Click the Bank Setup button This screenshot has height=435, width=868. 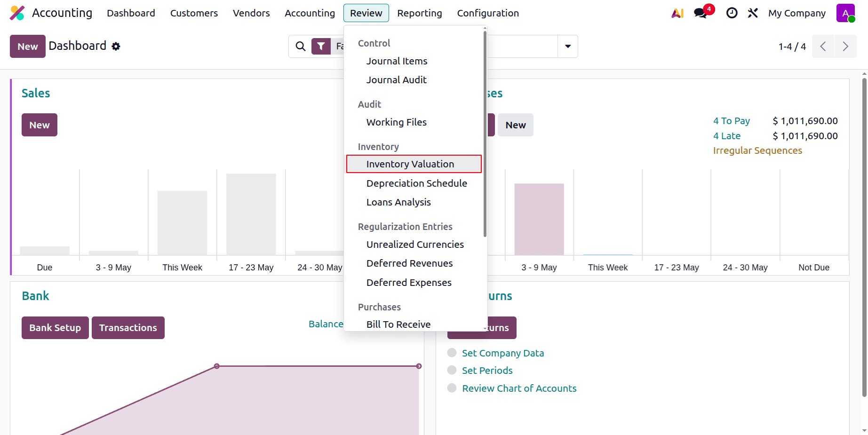click(55, 328)
